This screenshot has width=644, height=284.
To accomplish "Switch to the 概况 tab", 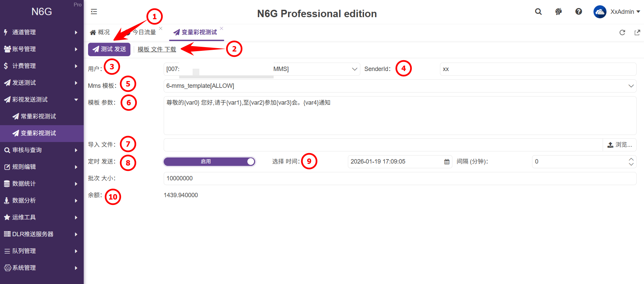I will 100,32.
